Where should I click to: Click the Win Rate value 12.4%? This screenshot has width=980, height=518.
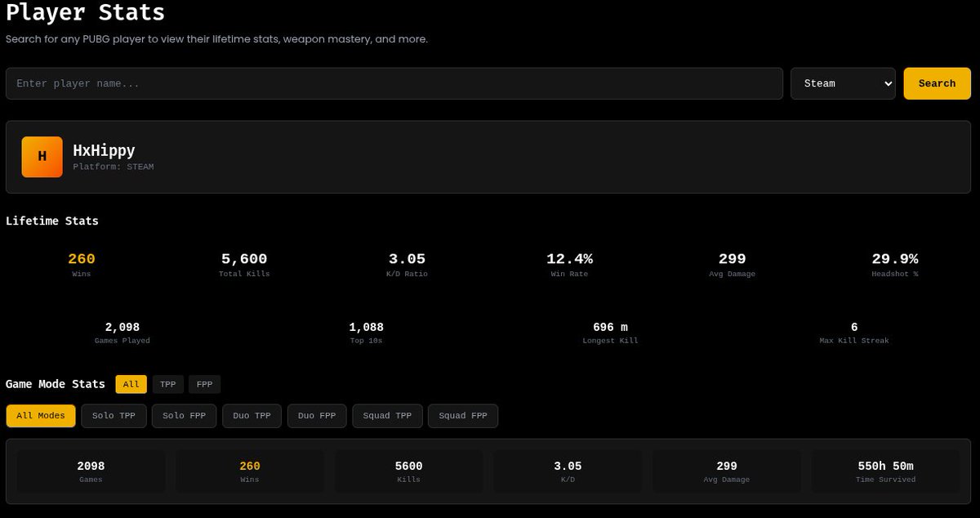(x=569, y=259)
